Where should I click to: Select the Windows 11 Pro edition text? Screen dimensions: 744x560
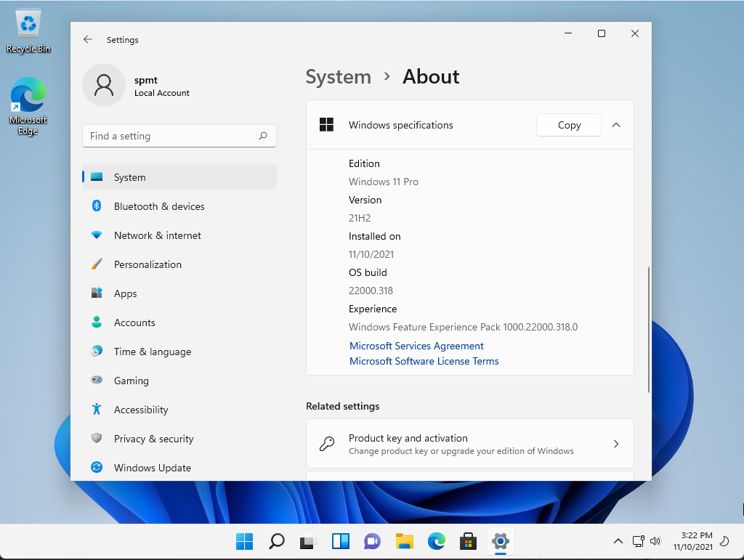[x=384, y=182]
